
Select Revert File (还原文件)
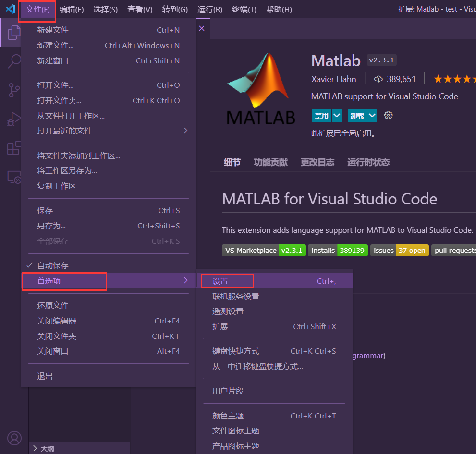[109, 305]
